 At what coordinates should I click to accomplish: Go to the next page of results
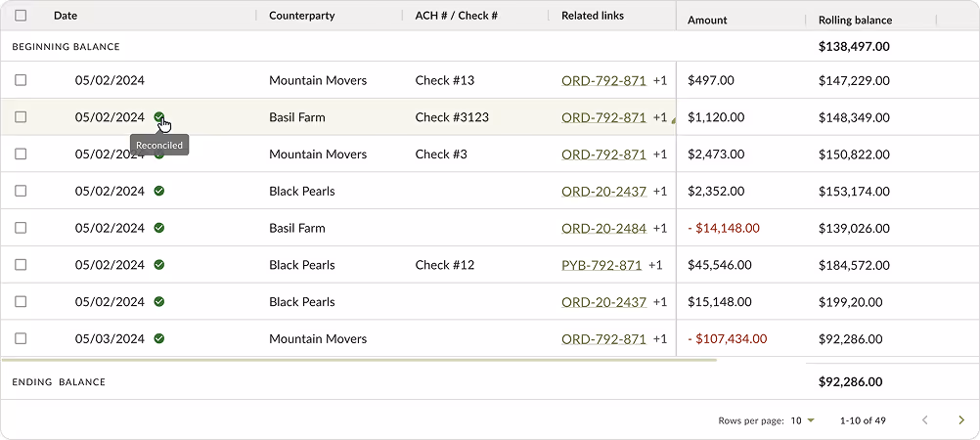pos(960,420)
